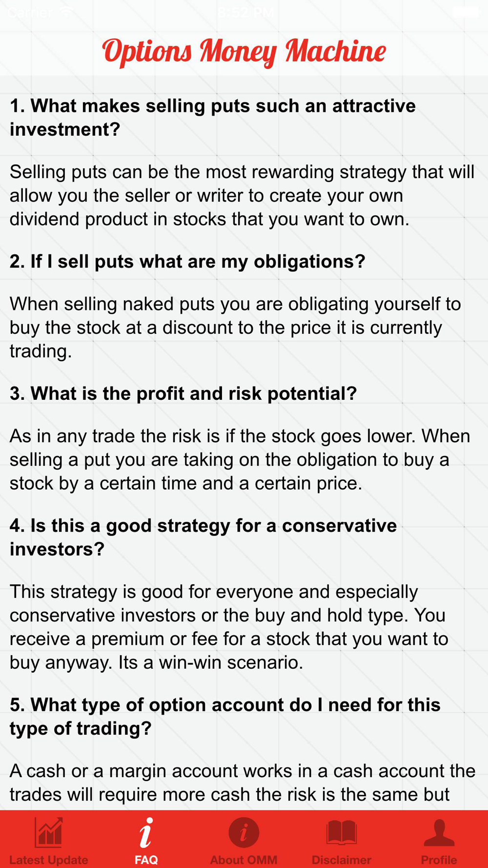Open the Latest Update chart icon
Image resolution: width=488 pixels, height=868 pixels.
pos(48,833)
